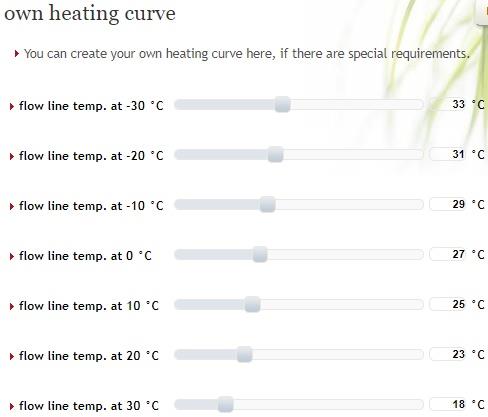Click slider handle for 30 °C flow temp
This screenshot has width=488, height=417.
tap(226, 405)
